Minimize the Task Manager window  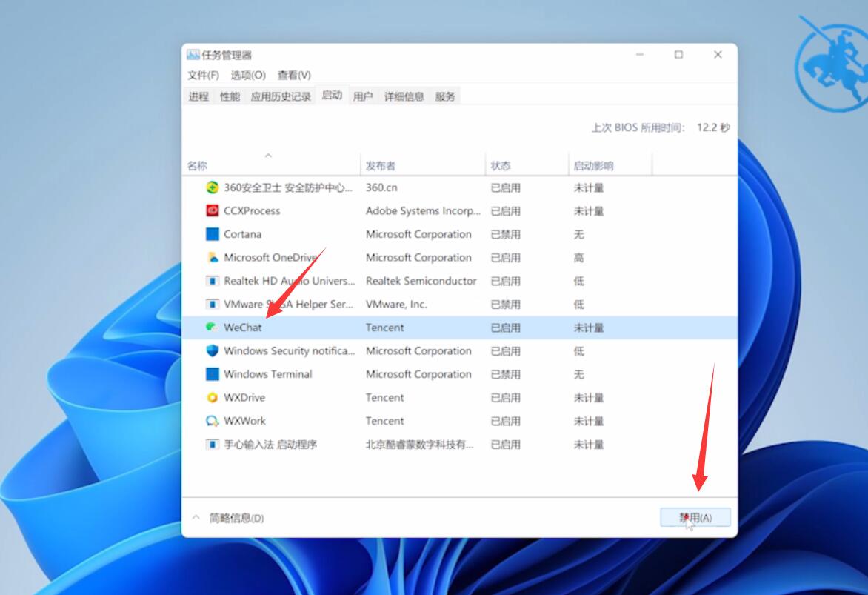(640, 54)
